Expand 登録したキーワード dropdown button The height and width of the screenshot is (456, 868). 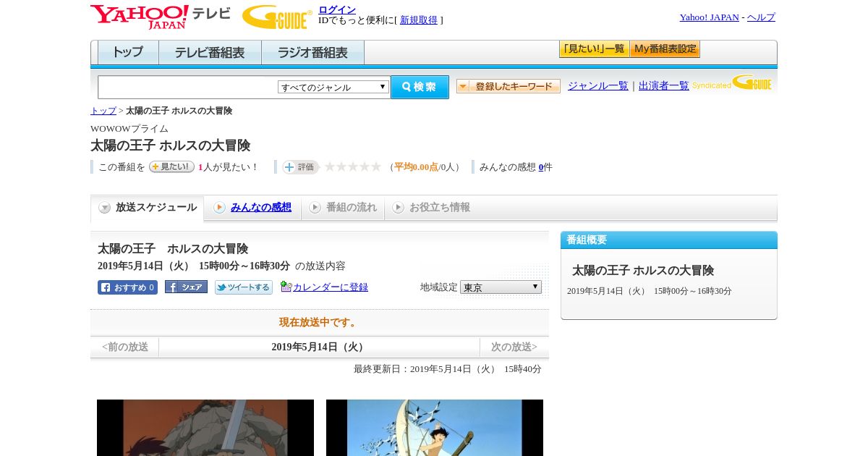(x=509, y=86)
